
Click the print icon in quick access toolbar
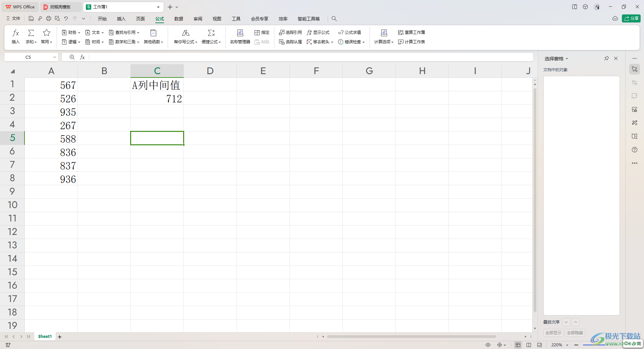(49, 19)
